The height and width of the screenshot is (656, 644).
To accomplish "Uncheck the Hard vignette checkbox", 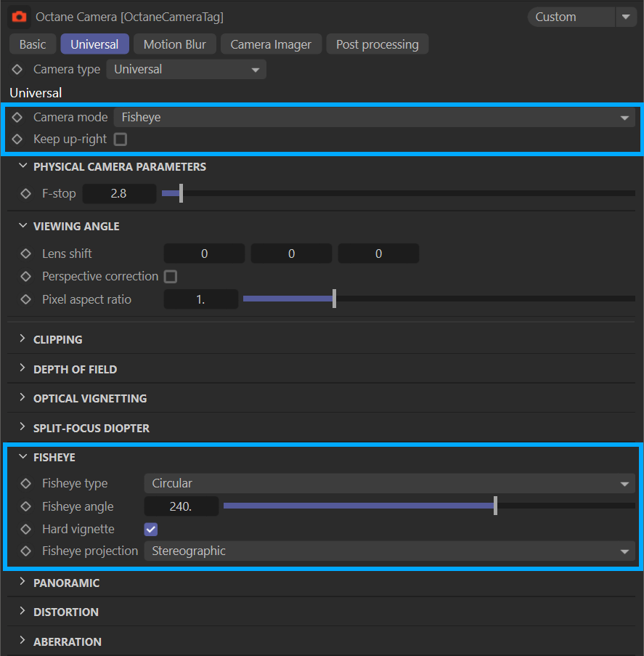I will click(151, 529).
